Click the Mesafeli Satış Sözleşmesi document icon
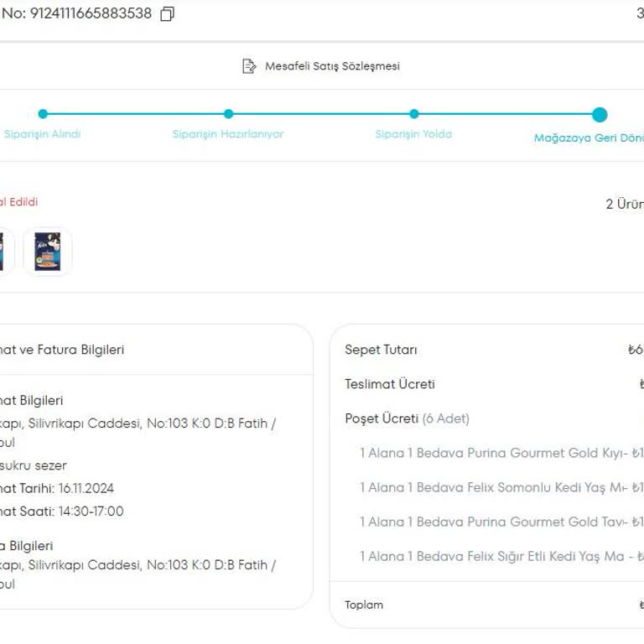The image size is (644, 644). (249, 66)
